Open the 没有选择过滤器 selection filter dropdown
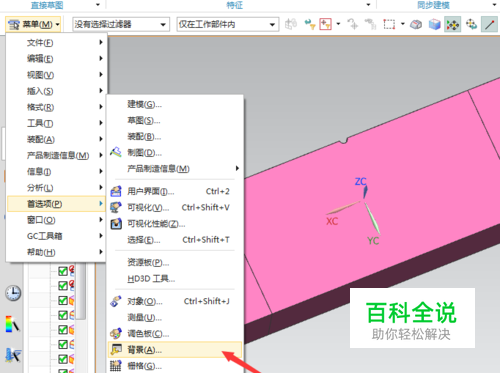This screenshot has width=500, height=373. [121, 24]
